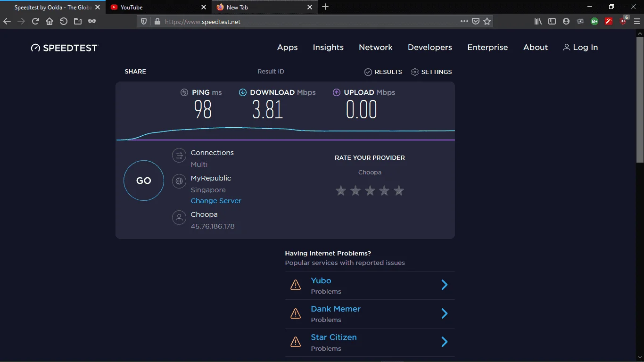Screen dimensions: 644x362
Task: Open the tracking protection shield icon
Action: click(144, 21)
